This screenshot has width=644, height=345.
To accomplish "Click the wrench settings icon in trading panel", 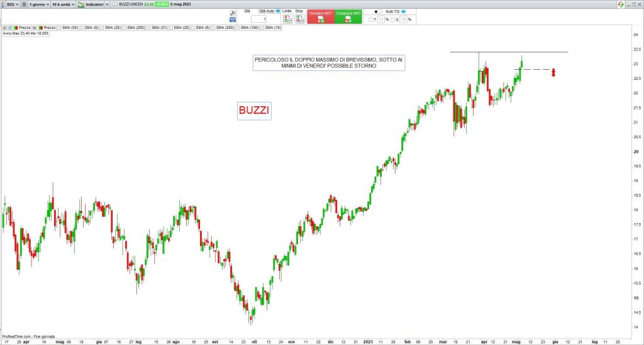I will (x=233, y=13).
